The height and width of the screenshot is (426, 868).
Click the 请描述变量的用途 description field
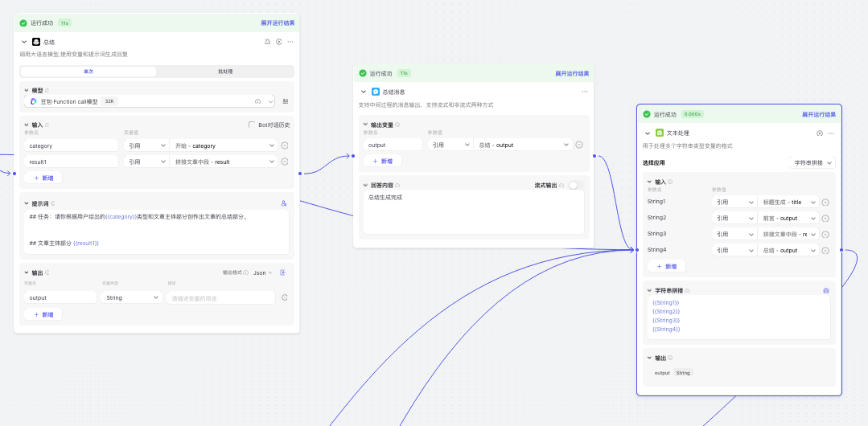click(221, 297)
